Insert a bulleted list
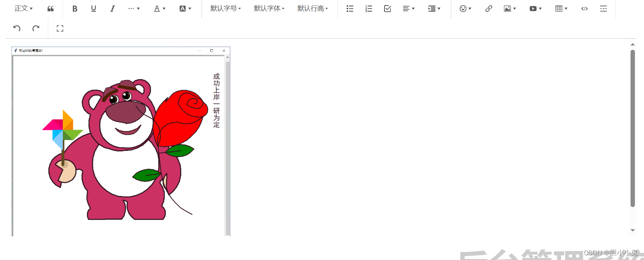The width and height of the screenshot is (644, 260). (350, 8)
